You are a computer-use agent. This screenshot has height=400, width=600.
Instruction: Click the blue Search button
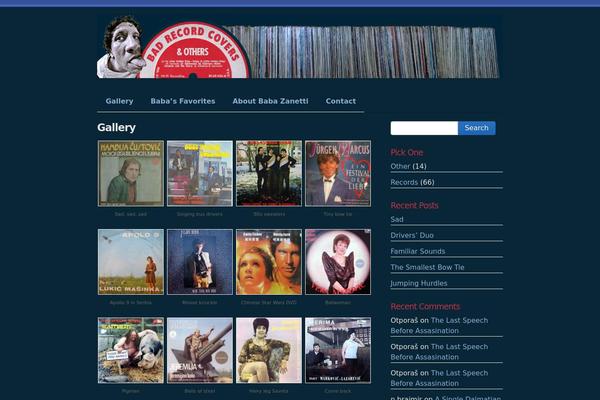[476, 128]
